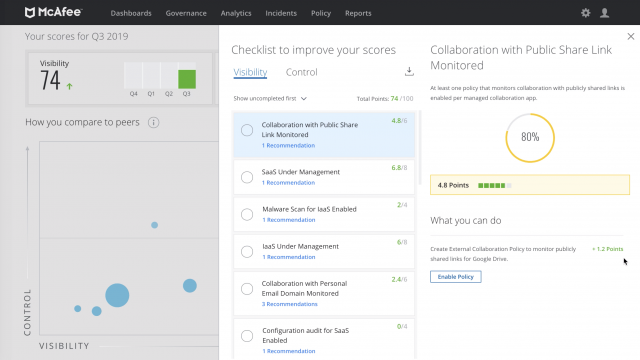640x360 pixels.
Task: Select Configuration audit for SaaS Enabled item
Action: pyautogui.click(x=324, y=339)
